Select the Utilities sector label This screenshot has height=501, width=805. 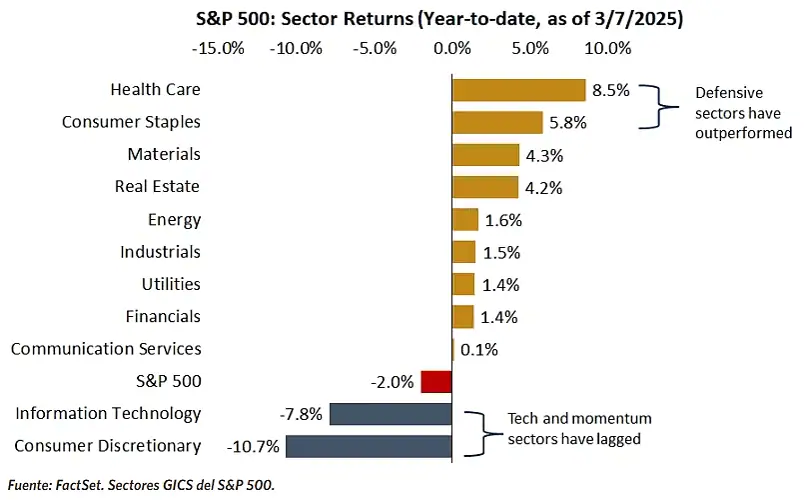pos(171,284)
